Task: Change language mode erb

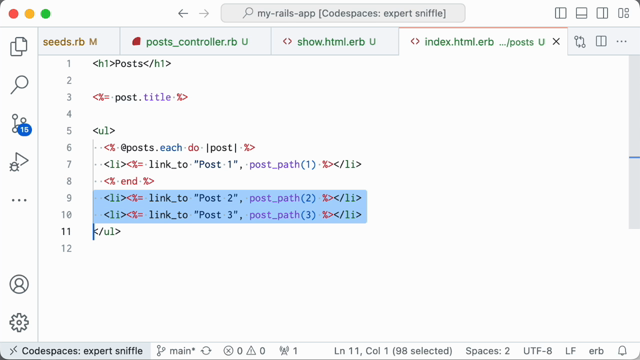Action: [x=596, y=351]
